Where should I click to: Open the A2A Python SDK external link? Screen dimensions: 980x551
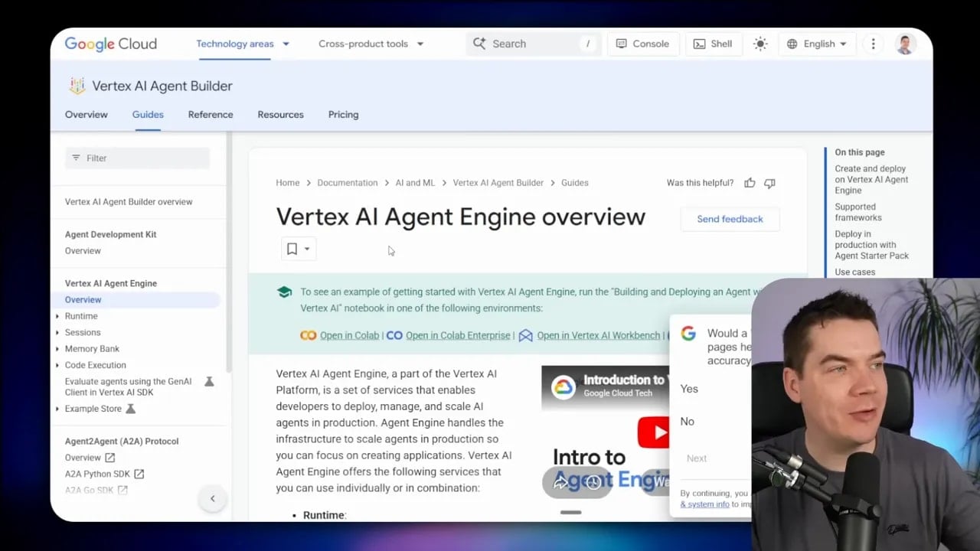[105, 474]
